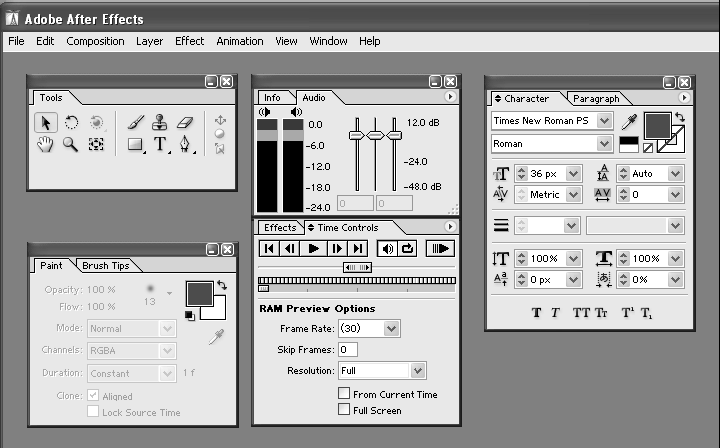Toggle the loop playback button
The image size is (720, 448).
click(408, 248)
